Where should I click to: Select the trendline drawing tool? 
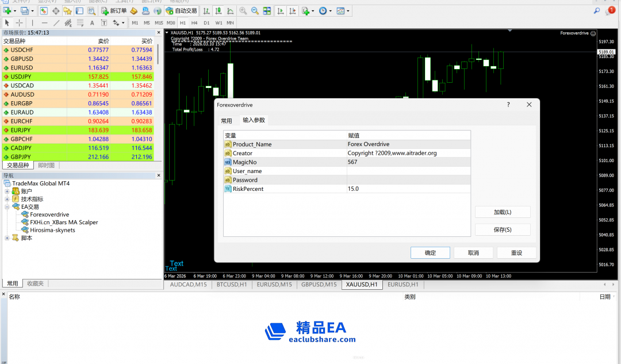(56, 23)
